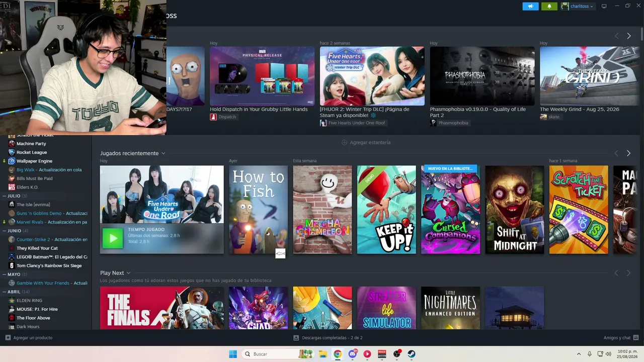Image resolution: width=644 pixels, height=362 pixels.
Task: Click the plus icon to add a shelf
Action: click(x=345, y=142)
